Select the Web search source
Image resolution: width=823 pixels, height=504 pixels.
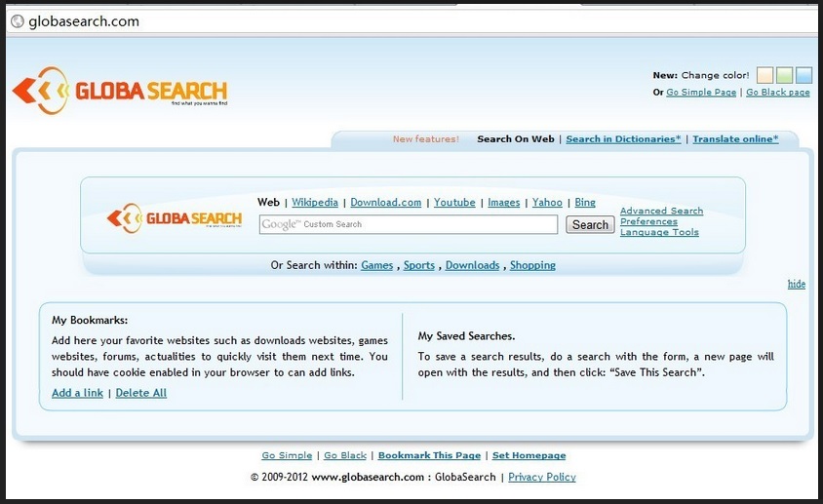268,202
